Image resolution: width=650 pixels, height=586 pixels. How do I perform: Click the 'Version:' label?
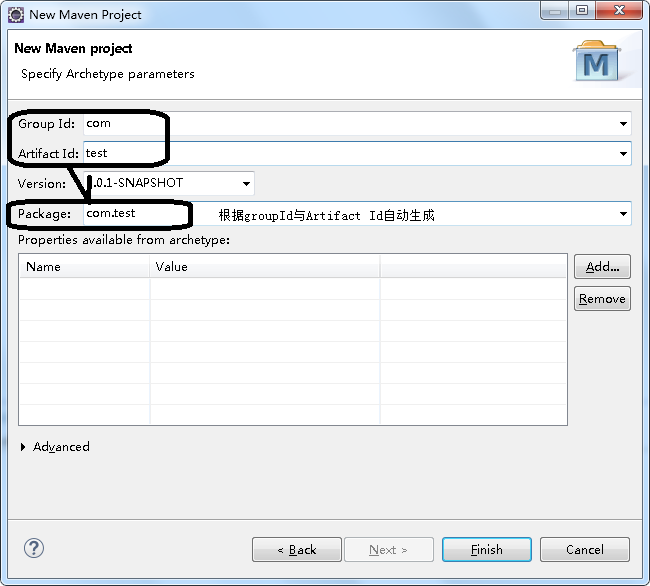point(42,184)
